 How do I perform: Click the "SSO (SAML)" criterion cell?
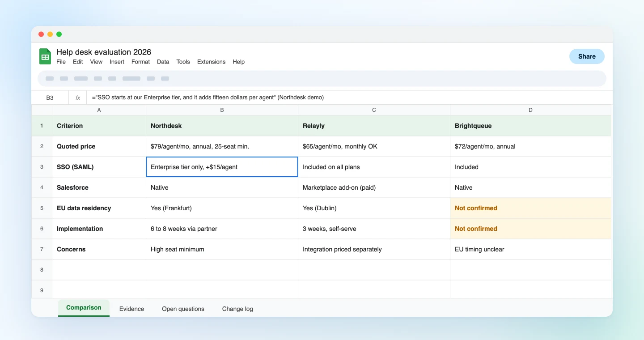99,167
